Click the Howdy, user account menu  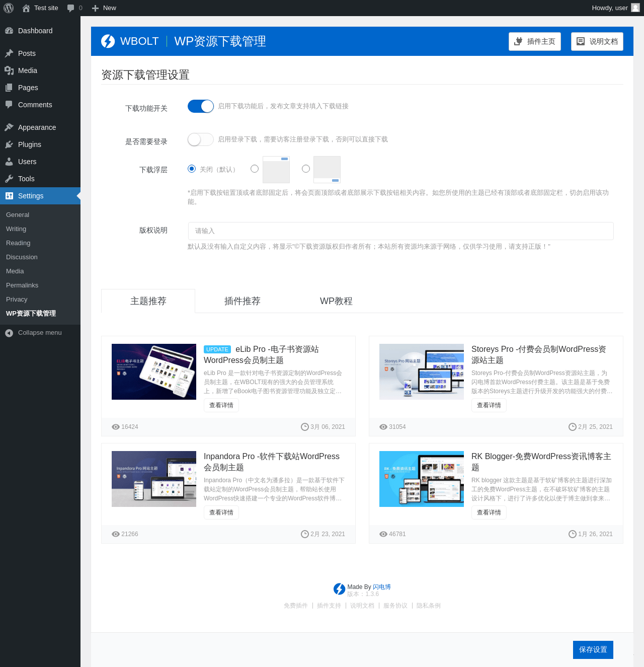click(615, 8)
